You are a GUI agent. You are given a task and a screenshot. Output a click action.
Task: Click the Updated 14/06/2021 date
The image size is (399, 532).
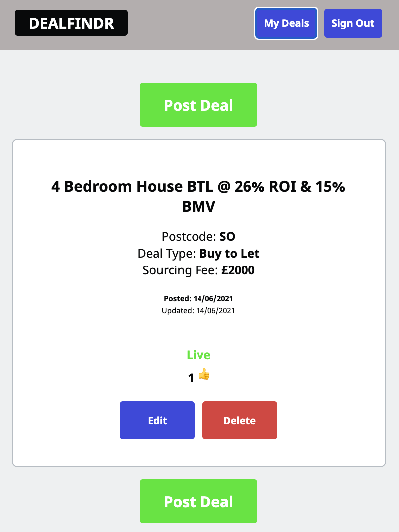click(x=199, y=310)
